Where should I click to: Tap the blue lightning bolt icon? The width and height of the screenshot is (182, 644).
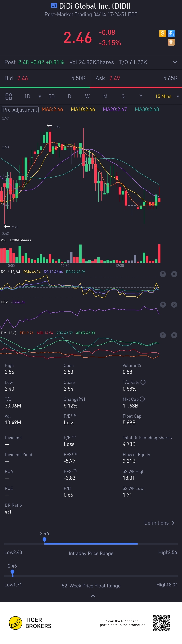(171, 33)
